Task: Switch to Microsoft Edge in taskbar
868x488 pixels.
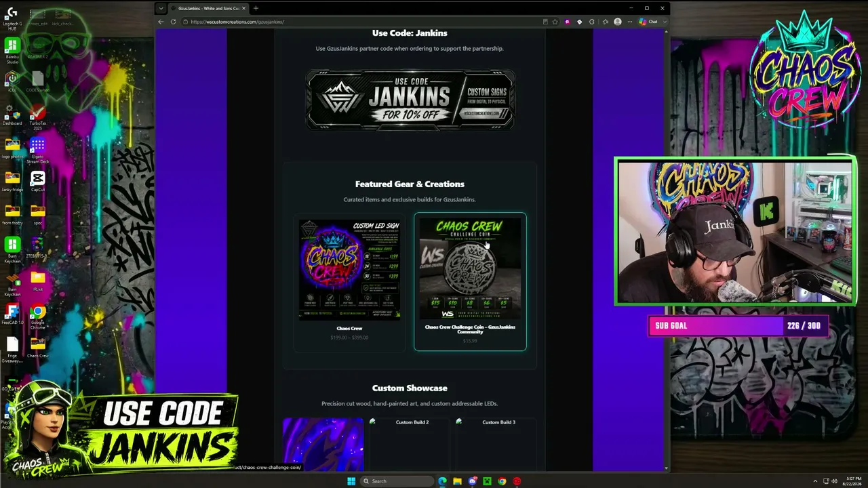Action: pos(442,481)
